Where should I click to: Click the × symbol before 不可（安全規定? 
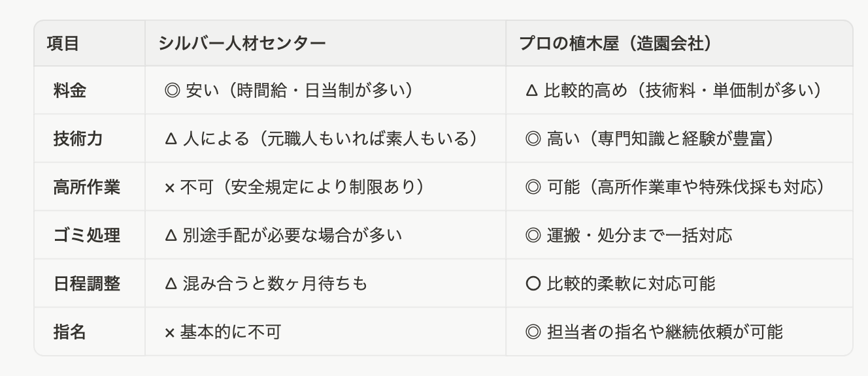coord(170,187)
